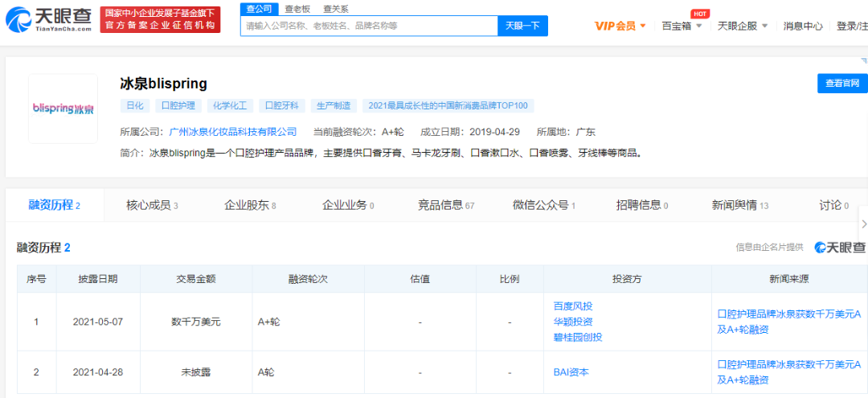Select the 生产制造 tag
Viewport: 868px width, 398px height.
click(334, 105)
